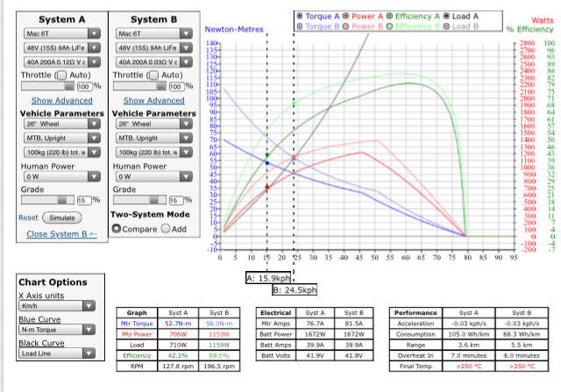Select the Add two-system mode radio button
The image size is (561, 392).
164,228
